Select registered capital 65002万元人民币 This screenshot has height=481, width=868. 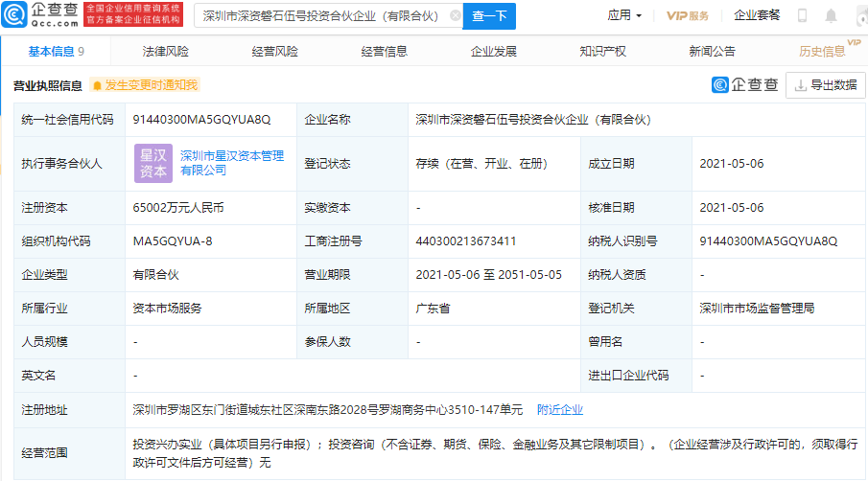(178, 208)
